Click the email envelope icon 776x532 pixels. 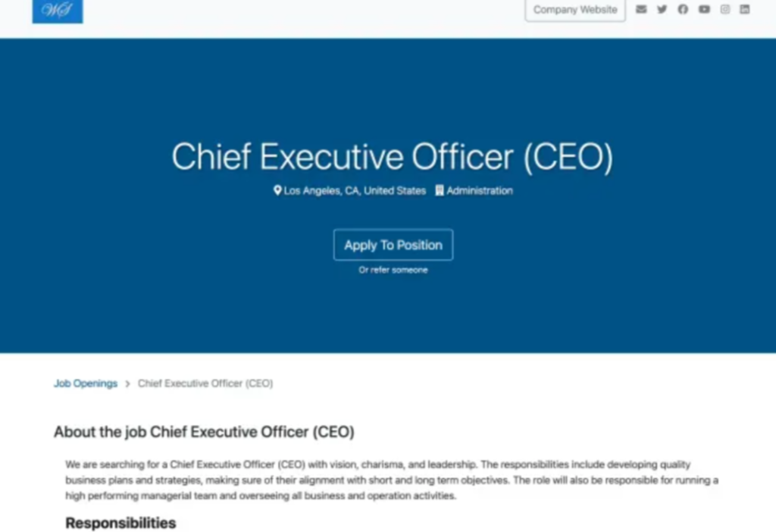click(x=641, y=9)
